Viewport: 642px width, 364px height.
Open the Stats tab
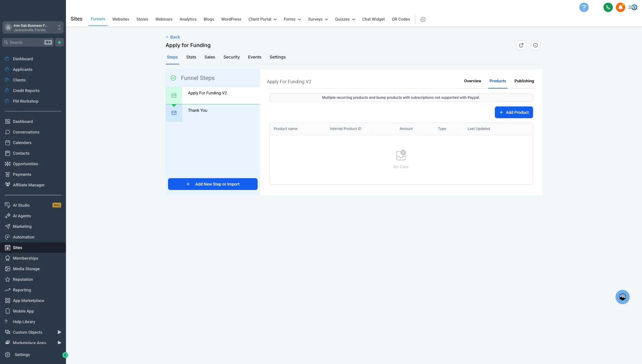(x=191, y=57)
